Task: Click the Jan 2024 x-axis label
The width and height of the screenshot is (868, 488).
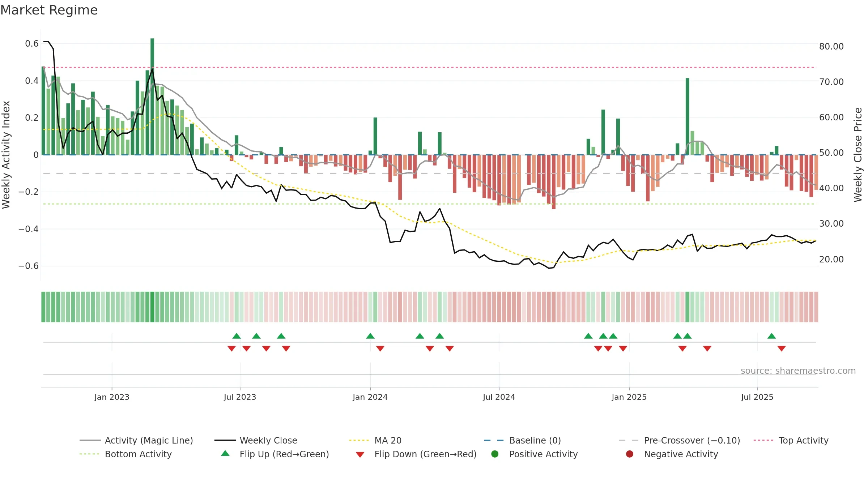Action: point(370,397)
